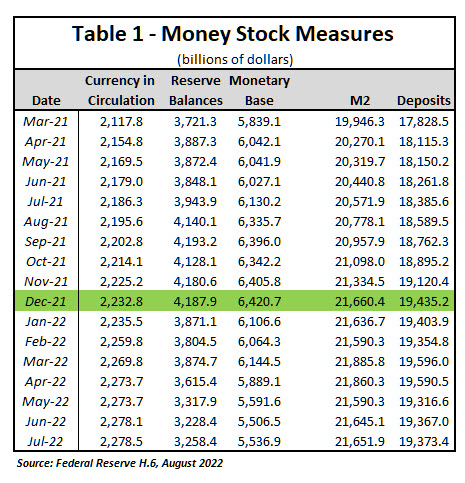Click the Table 1 Money Stock Measures title
This screenshot has width=465, height=483.
pos(233,34)
